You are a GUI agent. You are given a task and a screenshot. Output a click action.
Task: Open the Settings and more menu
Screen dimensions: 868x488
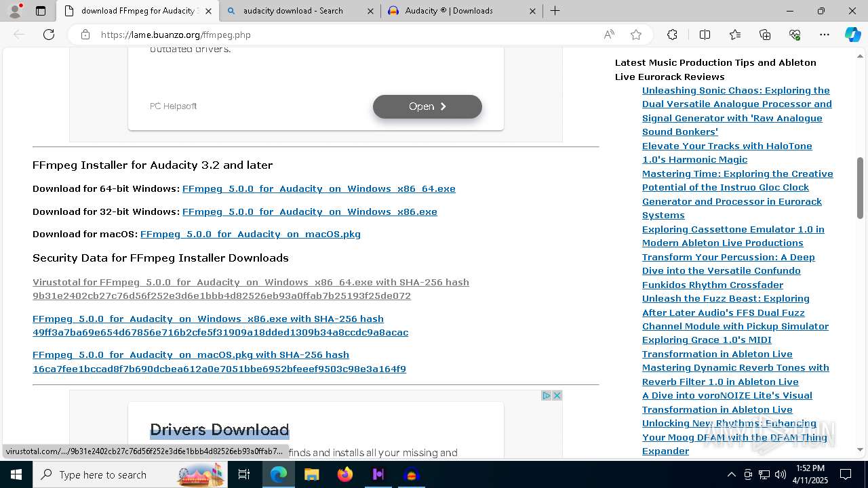825,35
